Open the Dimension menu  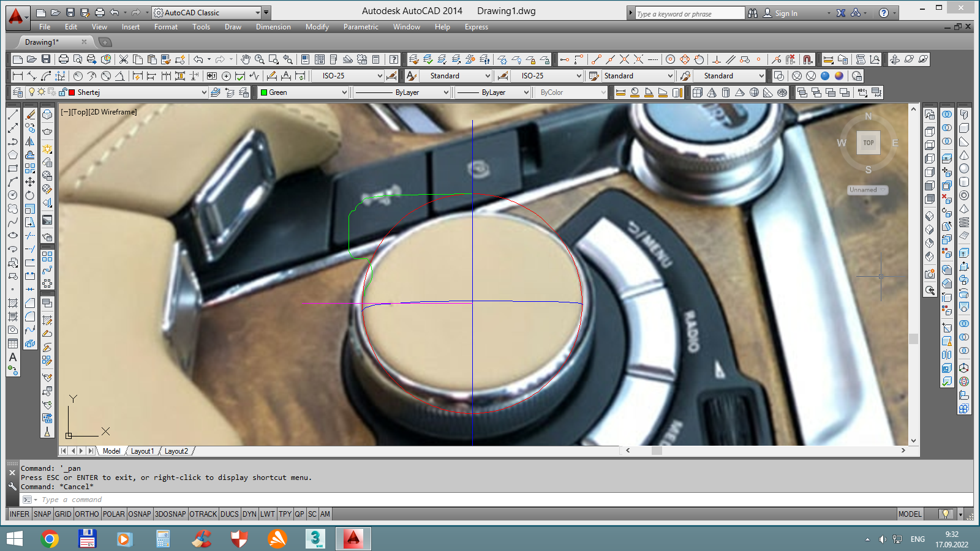point(273,27)
